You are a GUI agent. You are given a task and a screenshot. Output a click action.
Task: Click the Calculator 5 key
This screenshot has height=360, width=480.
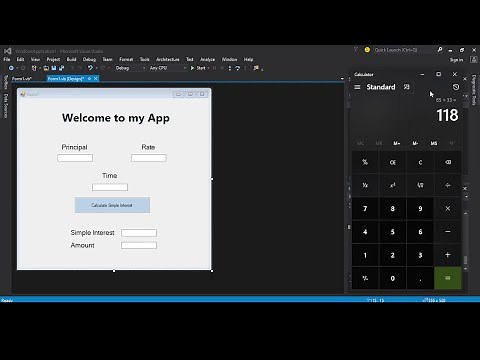tap(393, 231)
